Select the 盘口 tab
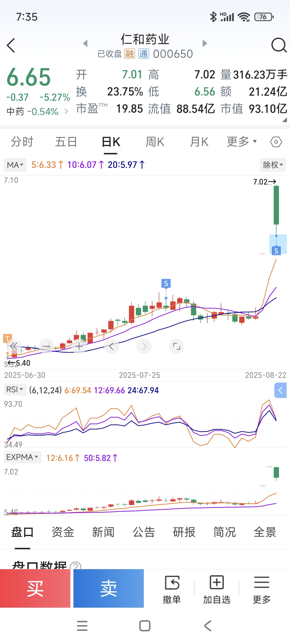 click(x=23, y=532)
